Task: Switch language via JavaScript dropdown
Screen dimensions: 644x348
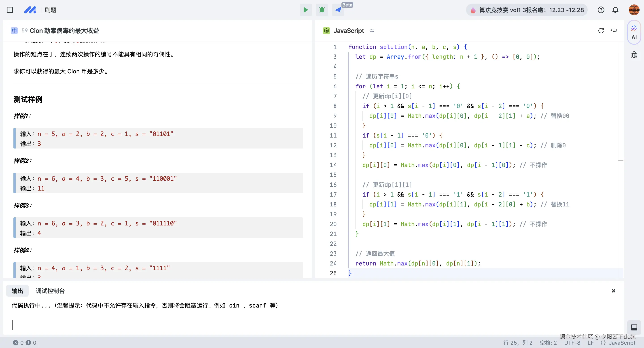Action: pos(349,30)
